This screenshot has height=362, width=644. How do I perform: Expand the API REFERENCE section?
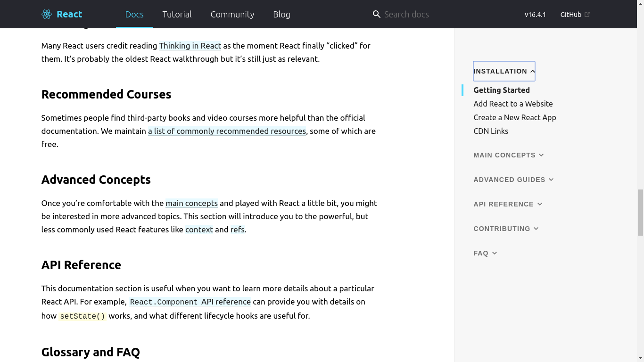point(508,204)
